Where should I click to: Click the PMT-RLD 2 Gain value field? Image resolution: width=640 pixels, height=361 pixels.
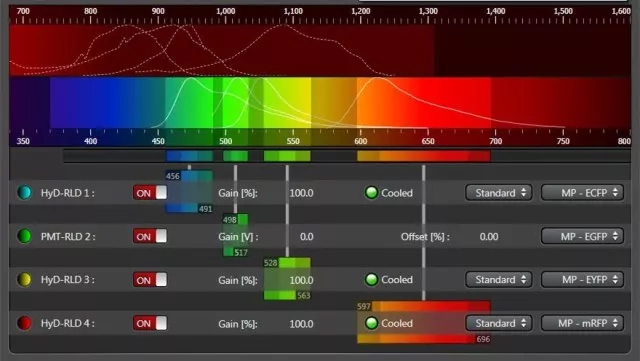coord(307,237)
